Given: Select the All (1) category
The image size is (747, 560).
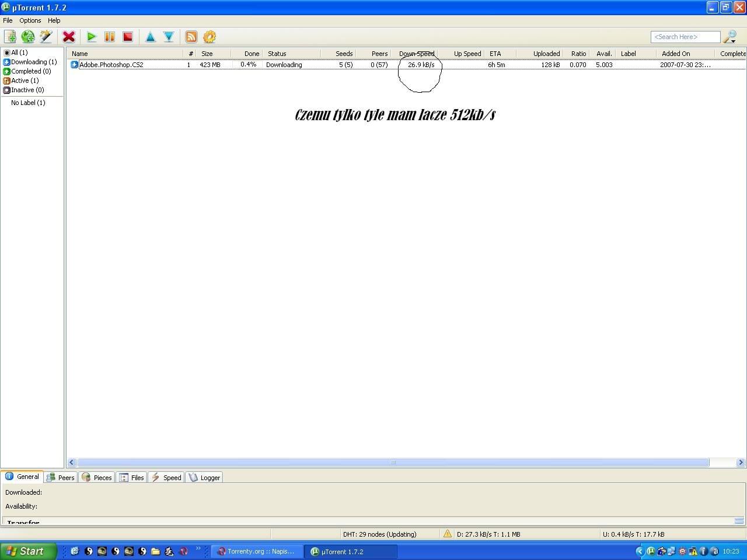Looking at the screenshot, I should click(16, 52).
